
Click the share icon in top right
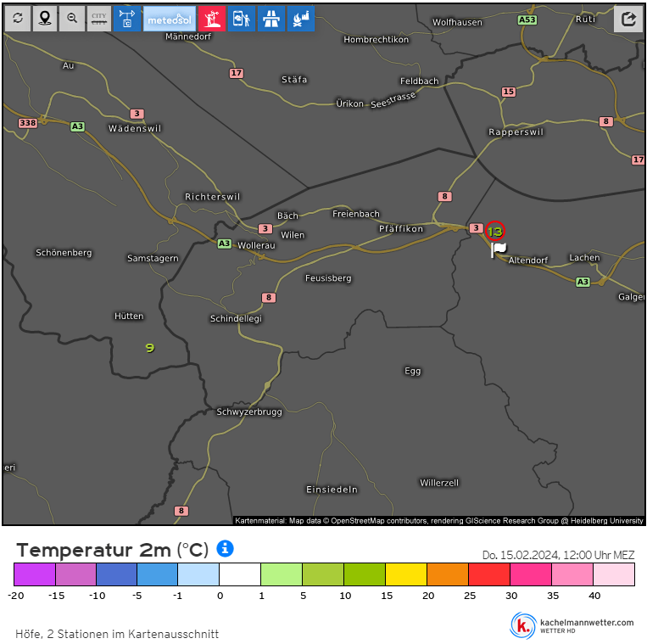[628, 19]
